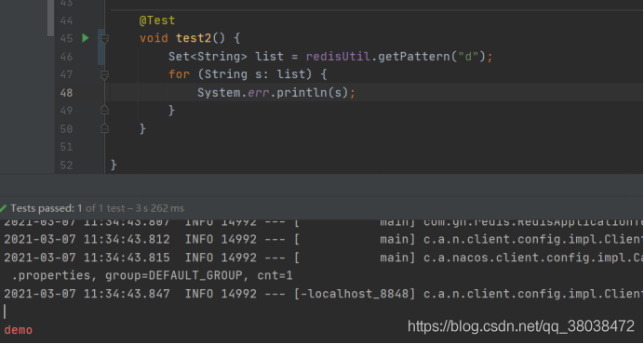Click the @Test annotation

[x=157, y=20]
